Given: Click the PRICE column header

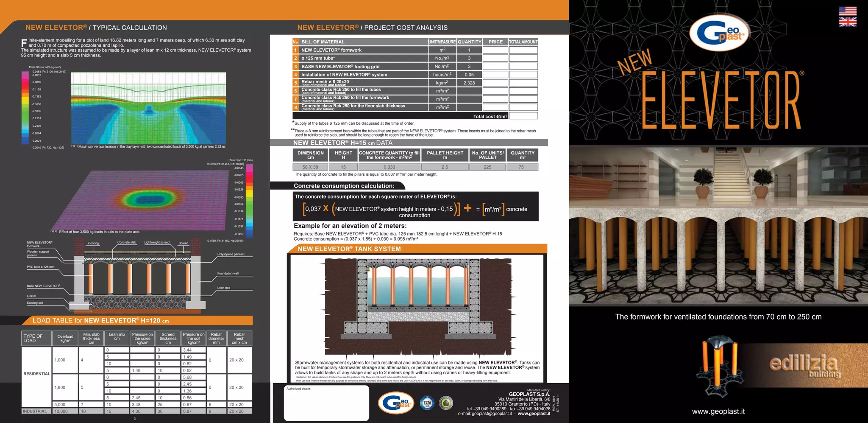Looking at the screenshot, I should point(495,42).
